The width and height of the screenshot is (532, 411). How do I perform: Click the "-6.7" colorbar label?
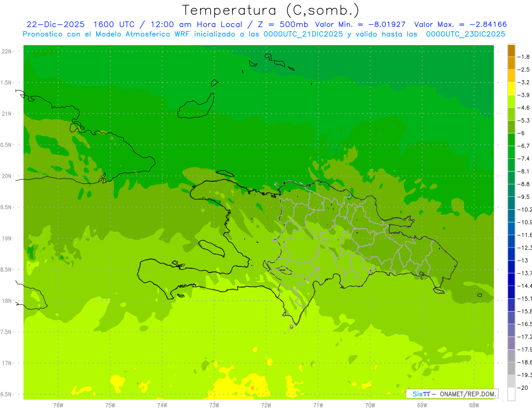point(524,146)
